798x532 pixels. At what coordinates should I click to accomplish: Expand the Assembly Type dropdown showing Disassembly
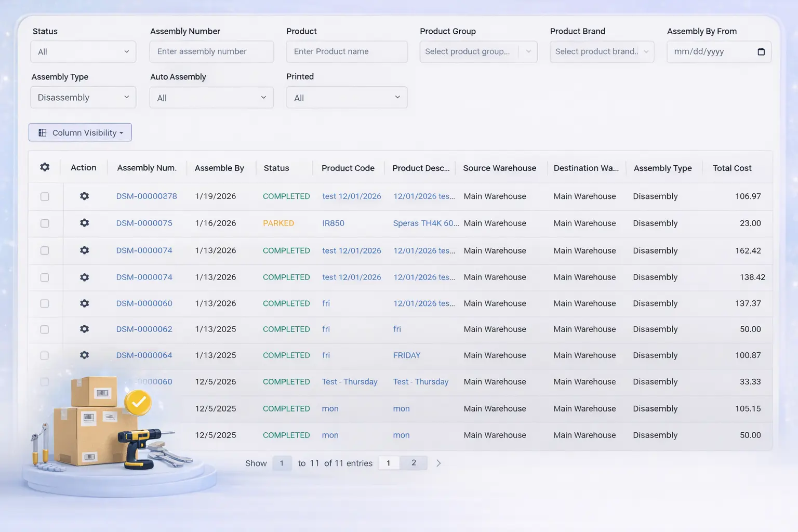click(83, 98)
